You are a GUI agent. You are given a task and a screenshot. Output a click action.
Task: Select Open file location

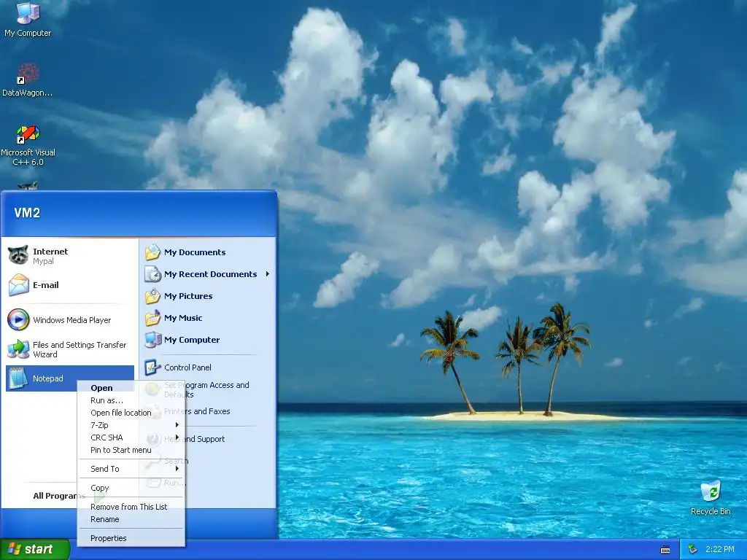(131, 413)
